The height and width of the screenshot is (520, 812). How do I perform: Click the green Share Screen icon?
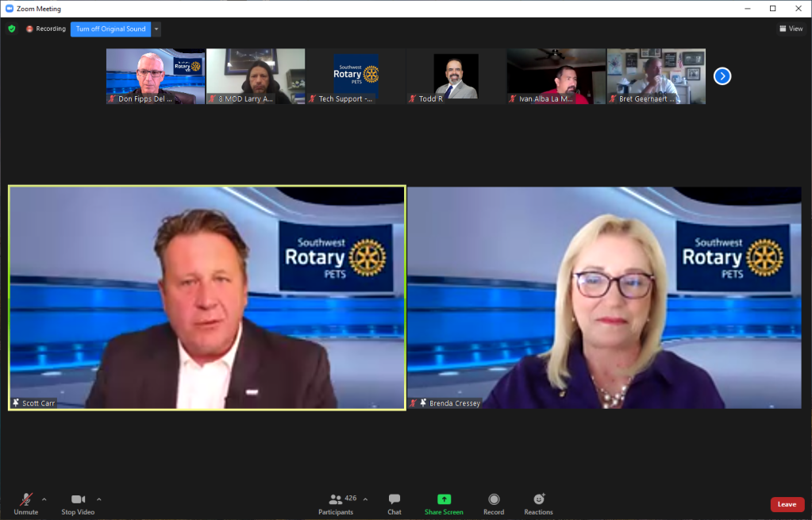(444, 499)
